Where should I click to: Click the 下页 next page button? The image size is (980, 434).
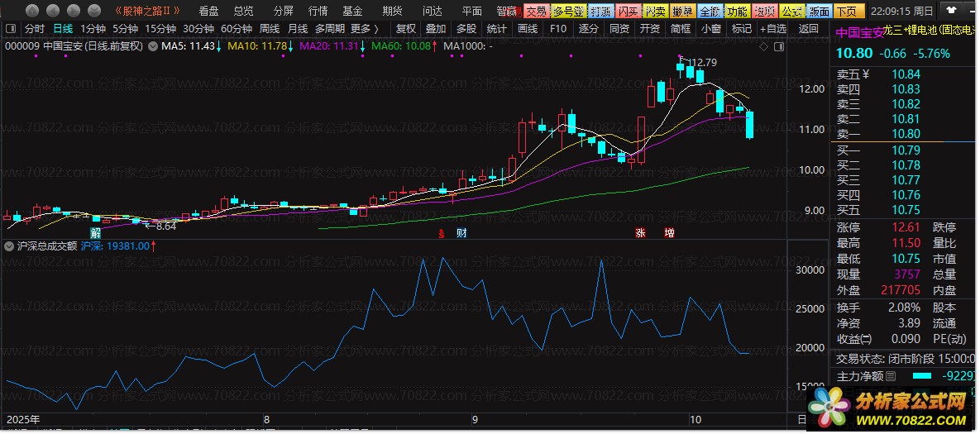[848, 12]
